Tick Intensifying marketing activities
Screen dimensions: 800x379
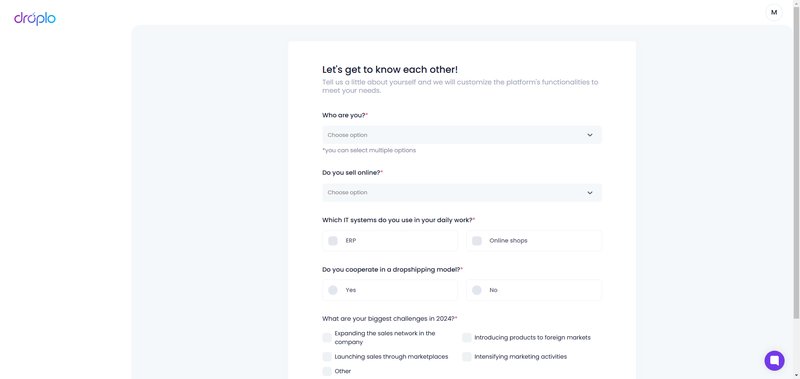pos(466,357)
